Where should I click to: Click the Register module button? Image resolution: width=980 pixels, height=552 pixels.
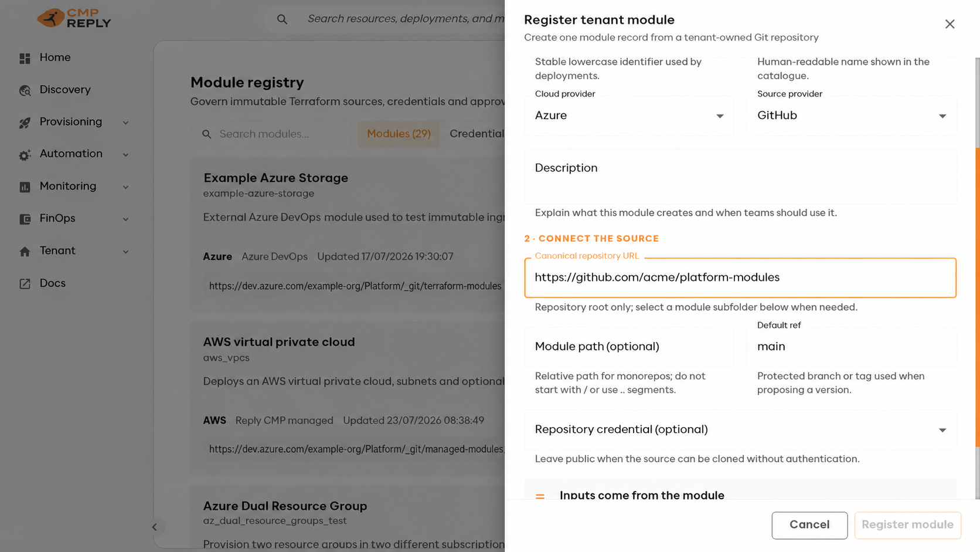pyautogui.click(x=907, y=525)
